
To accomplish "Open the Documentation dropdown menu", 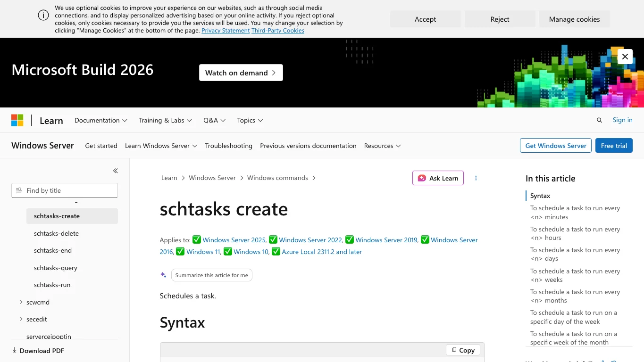I will click(101, 120).
